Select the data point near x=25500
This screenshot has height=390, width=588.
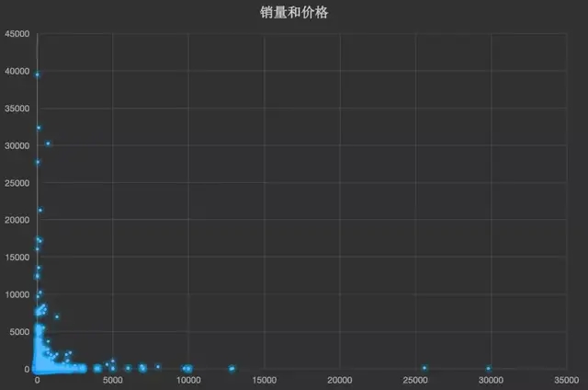point(424,368)
